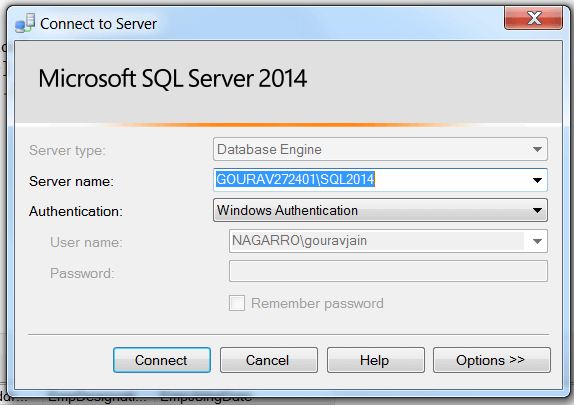Click the User name label
The height and width of the screenshot is (405, 574).
86,242
